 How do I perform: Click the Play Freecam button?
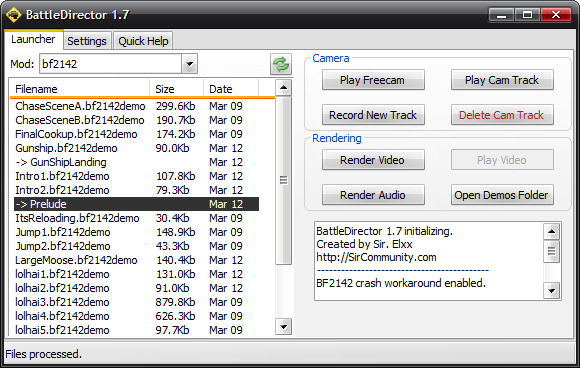coord(373,80)
